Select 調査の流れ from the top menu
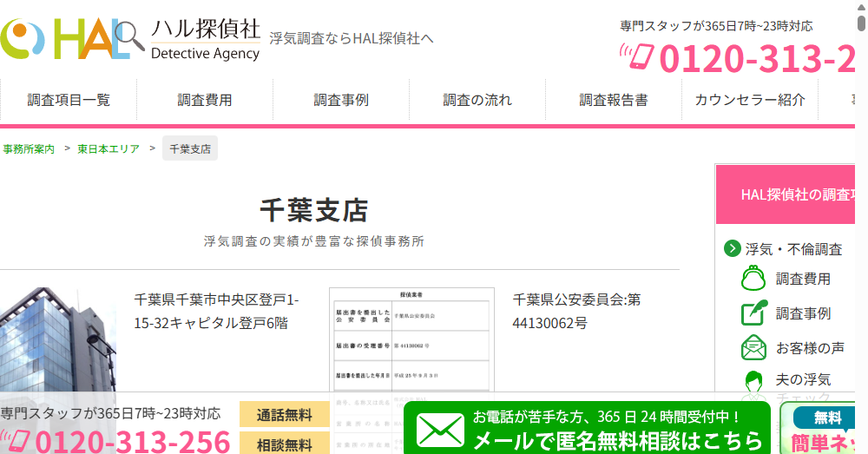Viewport: 868px width, 454px height. pyautogui.click(x=477, y=100)
